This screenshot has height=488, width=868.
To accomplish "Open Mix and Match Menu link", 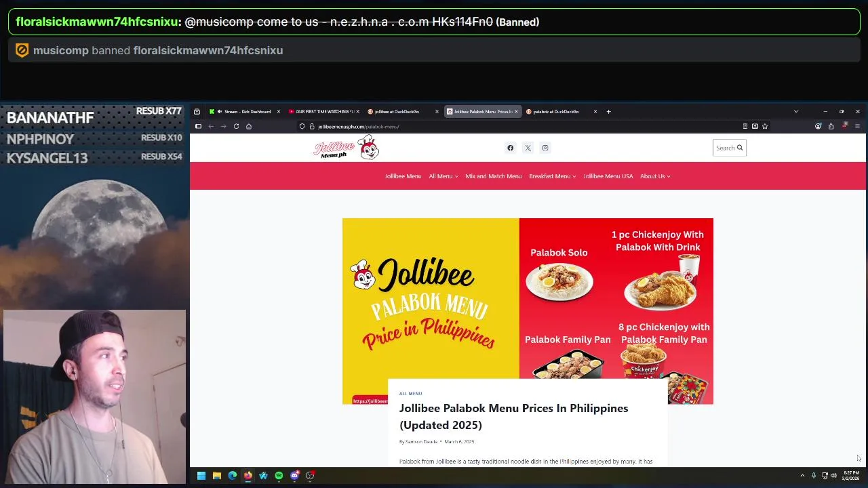I will click(494, 176).
